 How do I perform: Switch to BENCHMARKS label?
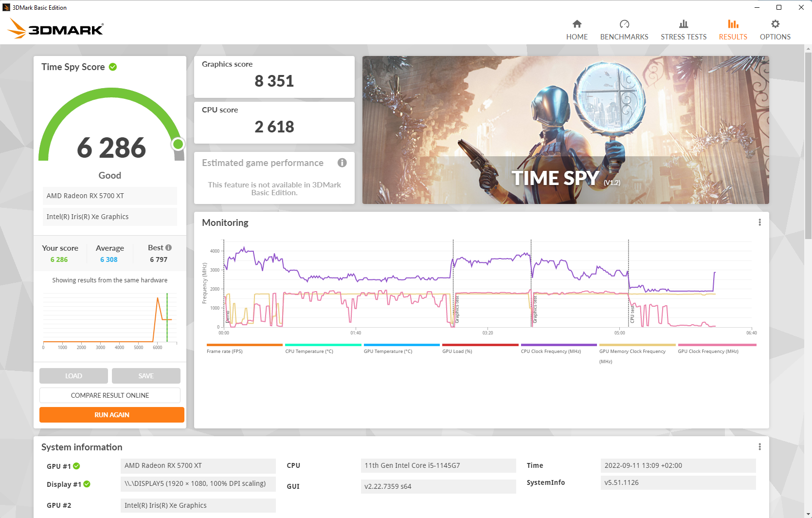point(624,37)
